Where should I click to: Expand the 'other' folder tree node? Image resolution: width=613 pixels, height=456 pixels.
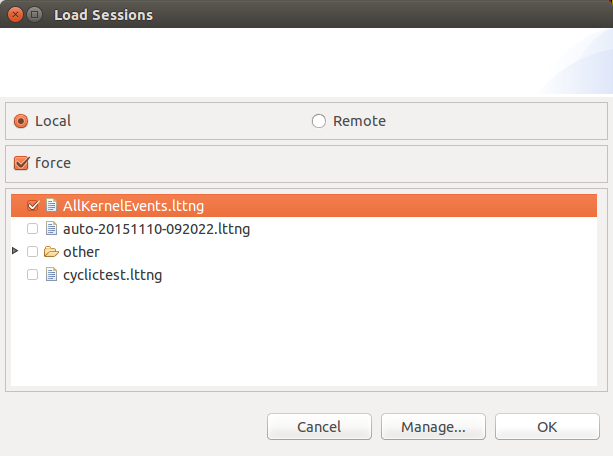[x=15, y=252]
